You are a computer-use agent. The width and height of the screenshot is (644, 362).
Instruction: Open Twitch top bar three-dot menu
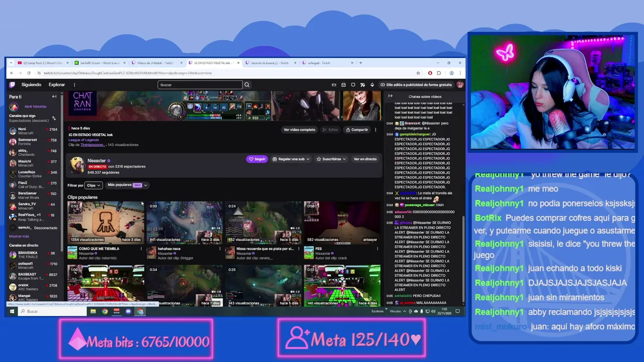point(74,85)
